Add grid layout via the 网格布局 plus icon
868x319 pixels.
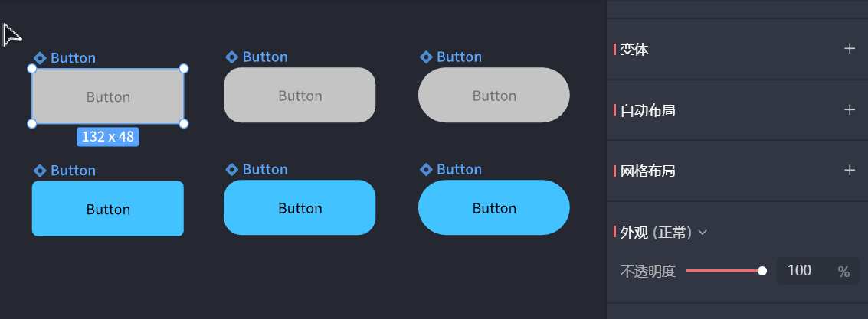point(849,171)
